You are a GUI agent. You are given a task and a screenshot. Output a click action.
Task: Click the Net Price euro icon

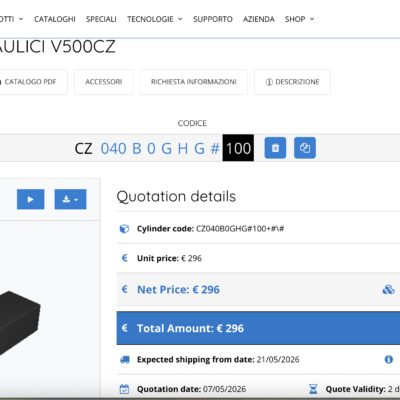point(125,289)
